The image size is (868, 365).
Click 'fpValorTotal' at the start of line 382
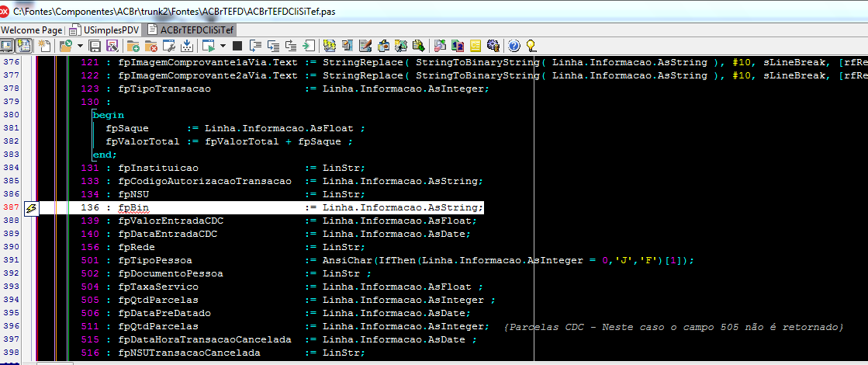pyautogui.click(x=143, y=141)
